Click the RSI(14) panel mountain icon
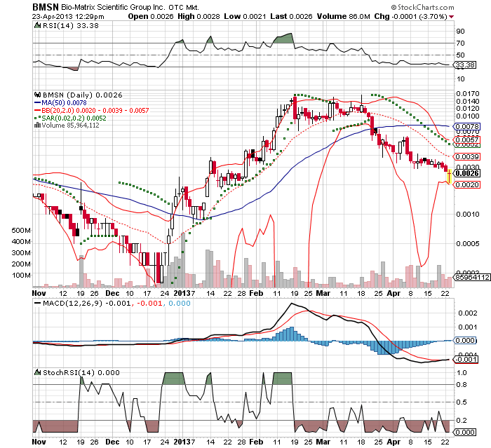The image size is (491, 448). click(37, 25)
